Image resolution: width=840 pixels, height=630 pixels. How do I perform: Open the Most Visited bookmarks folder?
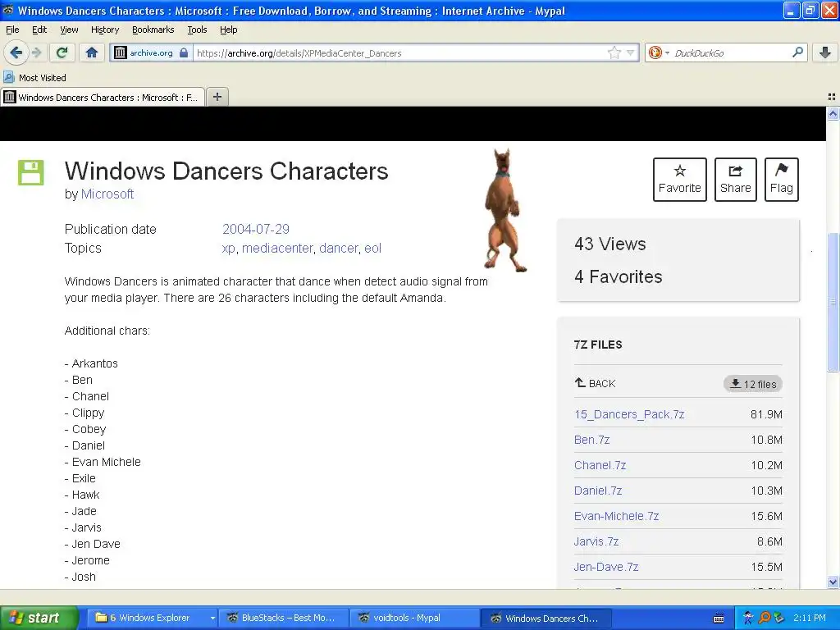(x=35, y=78)
